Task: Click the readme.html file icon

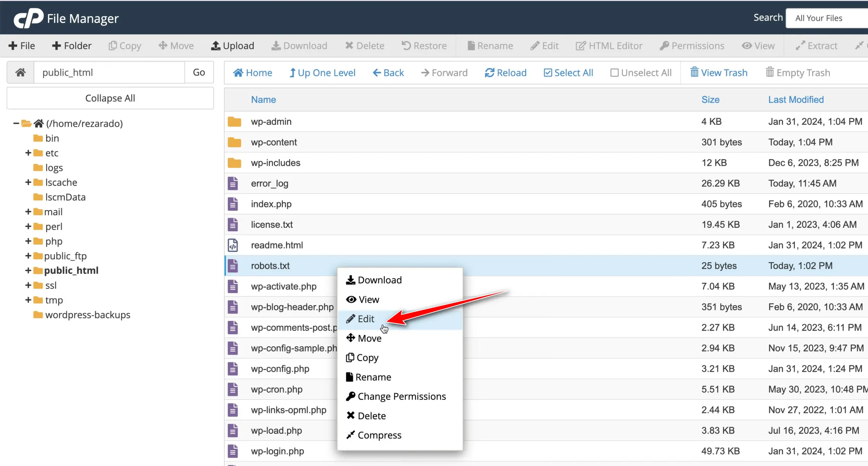Action: [x=233, y=245]
